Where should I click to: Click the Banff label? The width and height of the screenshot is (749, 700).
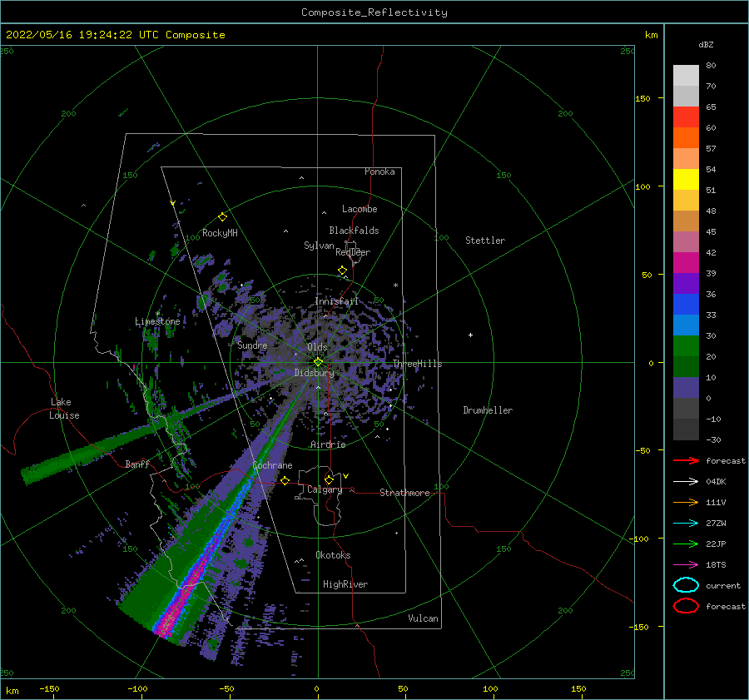pos(137,464)
